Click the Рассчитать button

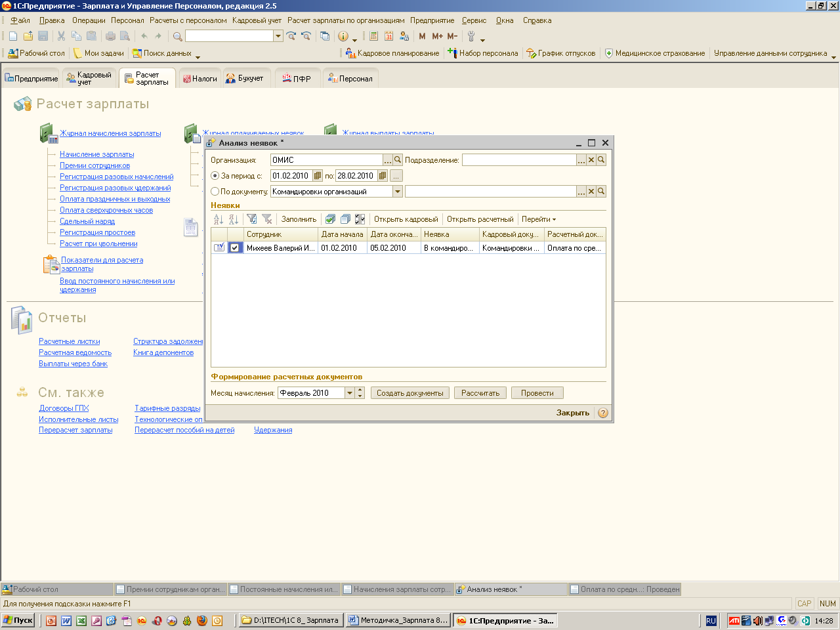(480, 393)
